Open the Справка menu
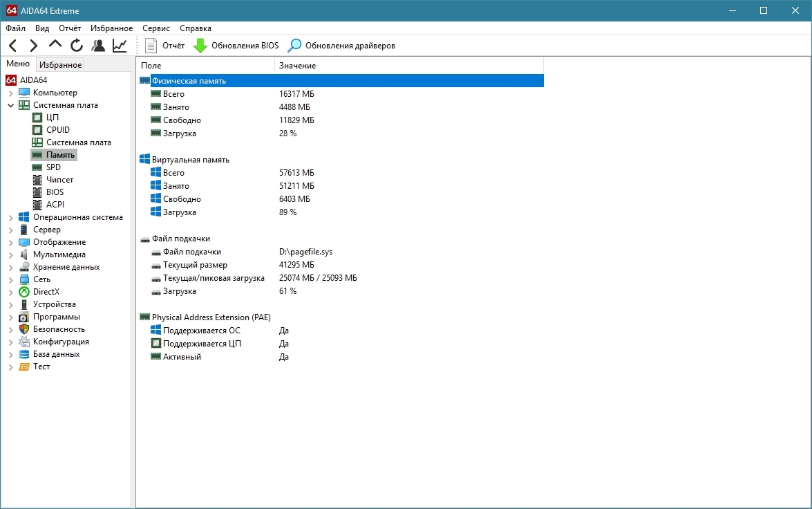Image resolution: width=812 pixels, height=509 pixels. (196, 28)
